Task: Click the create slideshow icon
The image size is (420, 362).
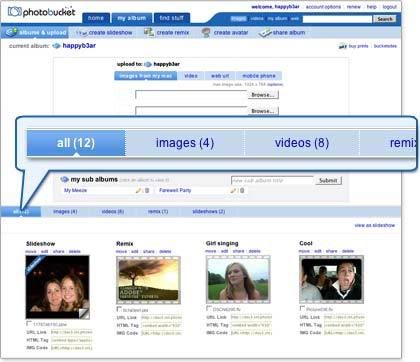Action: (81, 33)
